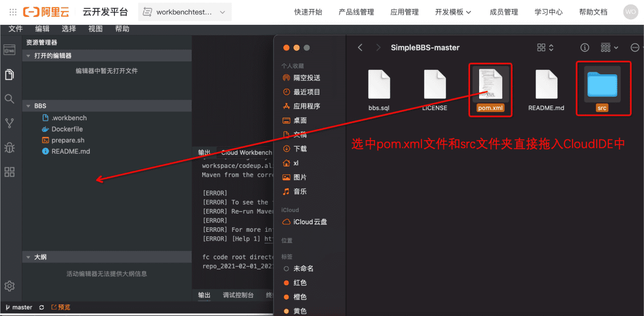The width and height of the screenshot is (644, 316).
Task: Select the bbs.sql file icon
Action: (x=379, y=85)
